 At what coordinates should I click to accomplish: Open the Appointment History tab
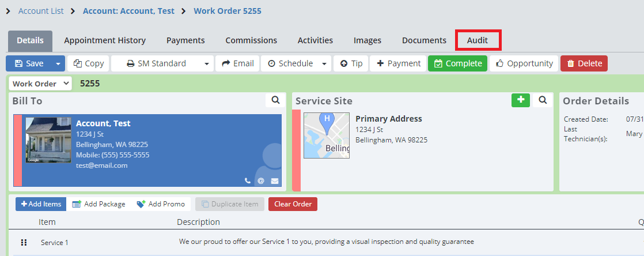[105, 40]
